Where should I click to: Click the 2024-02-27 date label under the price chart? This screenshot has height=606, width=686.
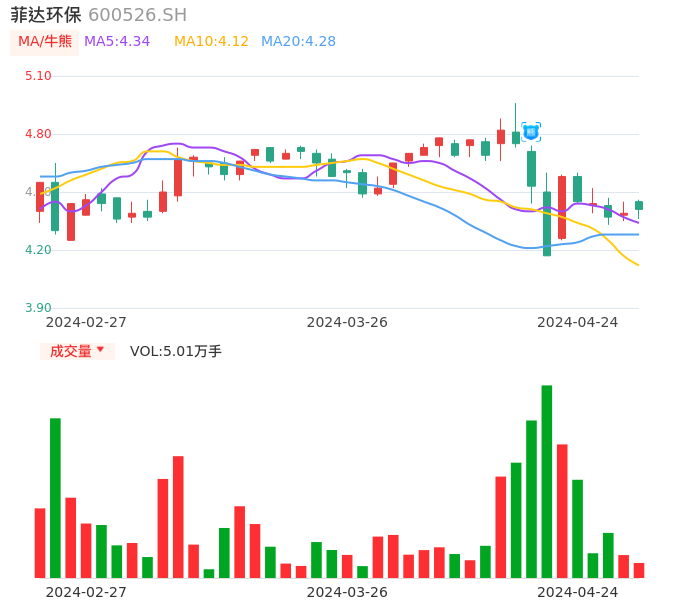pos(86,322)
